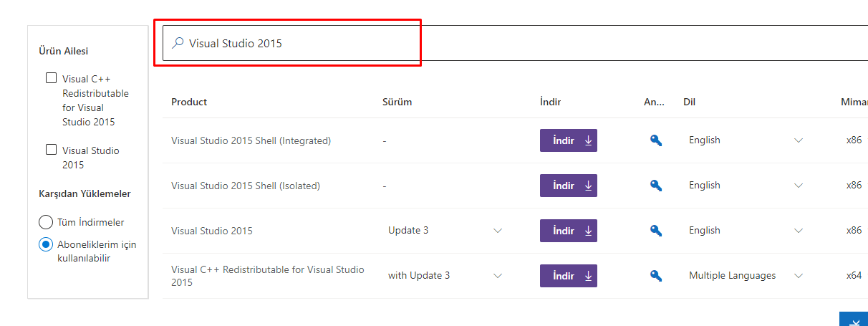Click key icon for Visual Studio 2015 Shell (Isolated)
Screen dimensions: 868x326
coord(655,186)
